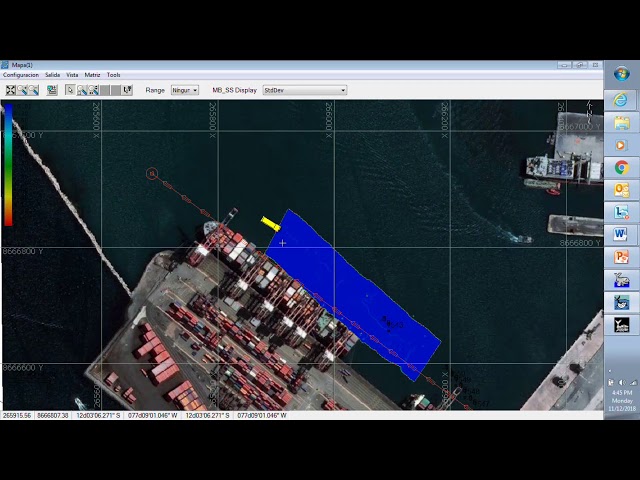This screenshot has width=640, height=480.
Task: Click the yellow vessel marker on map
Action: 270,223
